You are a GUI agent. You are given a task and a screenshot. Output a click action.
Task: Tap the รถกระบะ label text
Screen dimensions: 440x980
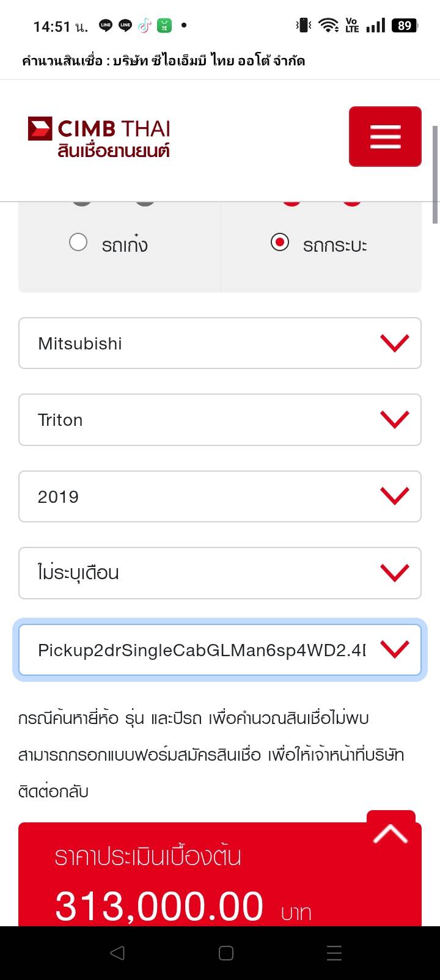335,245
